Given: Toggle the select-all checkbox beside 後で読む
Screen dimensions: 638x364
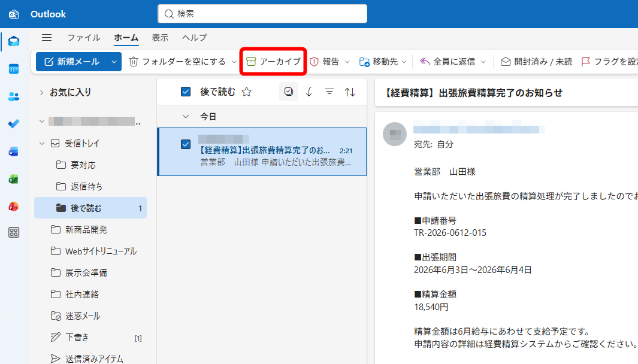Looking at the screenshot, I should click(186, 92).
